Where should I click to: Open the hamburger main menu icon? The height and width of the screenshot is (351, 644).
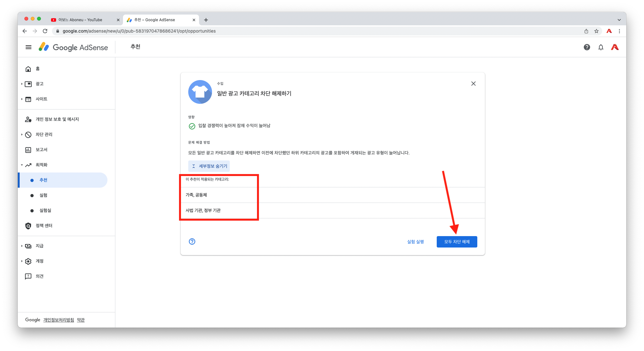[x=29, y=47]
